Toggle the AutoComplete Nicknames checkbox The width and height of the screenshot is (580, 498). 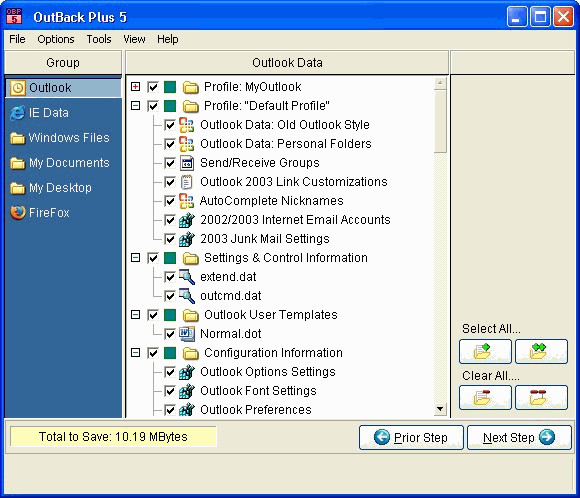click(x=170, y=201)
